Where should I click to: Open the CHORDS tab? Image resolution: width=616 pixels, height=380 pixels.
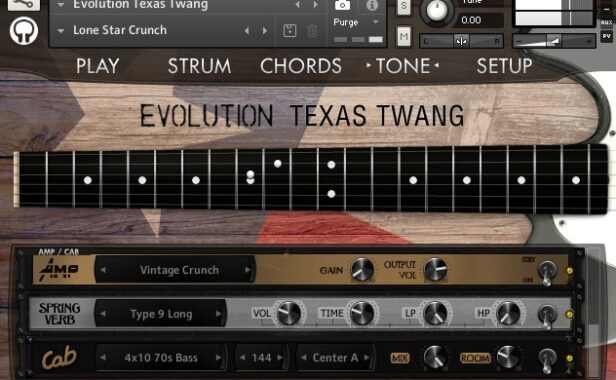pos(301,66)
